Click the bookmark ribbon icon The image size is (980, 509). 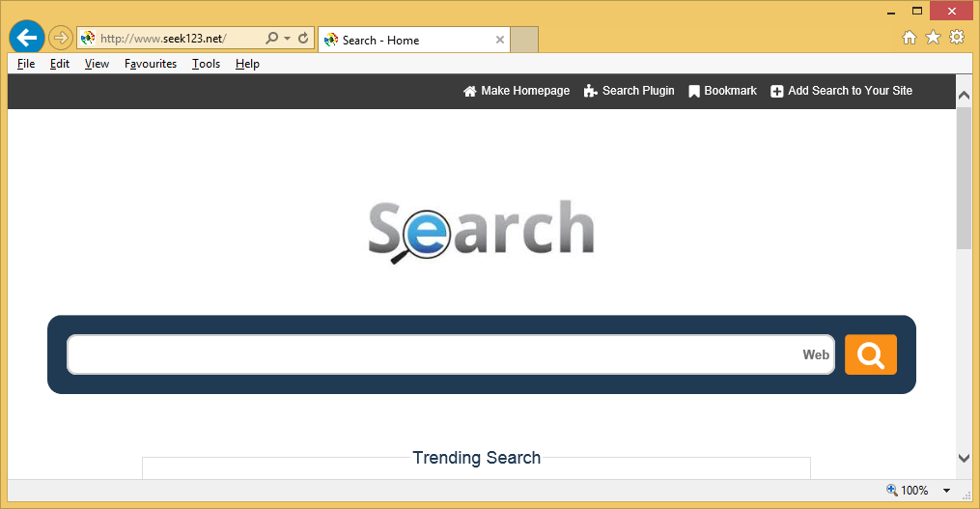click(x=694, y=92)
